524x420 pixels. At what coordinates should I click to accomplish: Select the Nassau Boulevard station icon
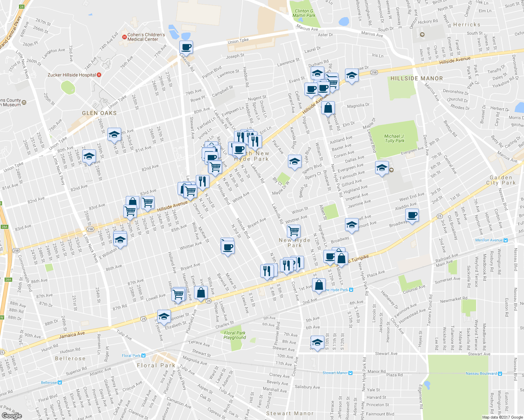coord(500,373)
